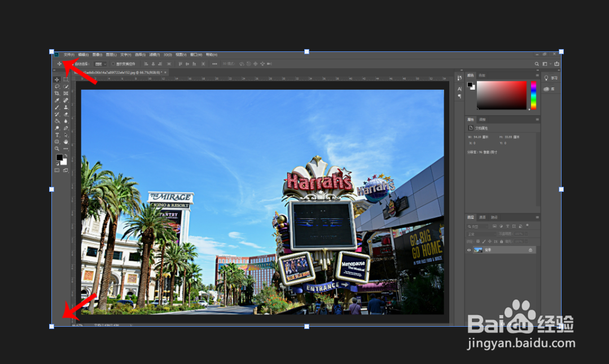This screenshot has width=609, height=364.
Task: Toggle pixel layer filter in Layers panel
Action: tap(495, 226)
